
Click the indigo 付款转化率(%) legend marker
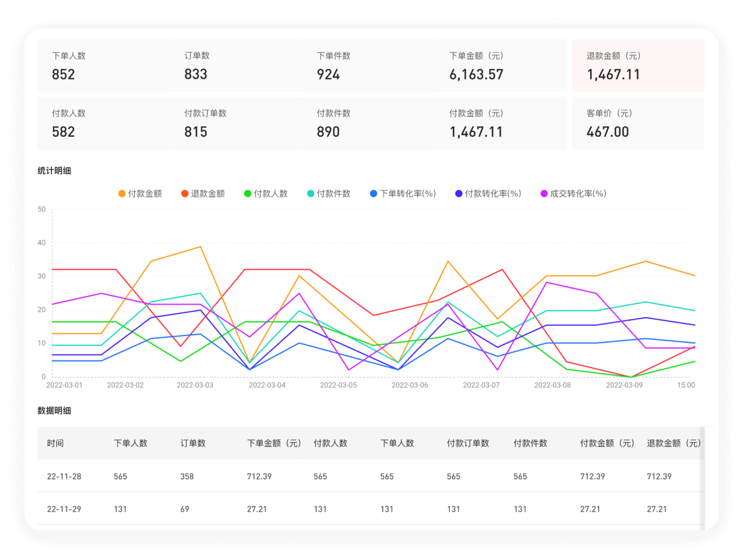459,194
